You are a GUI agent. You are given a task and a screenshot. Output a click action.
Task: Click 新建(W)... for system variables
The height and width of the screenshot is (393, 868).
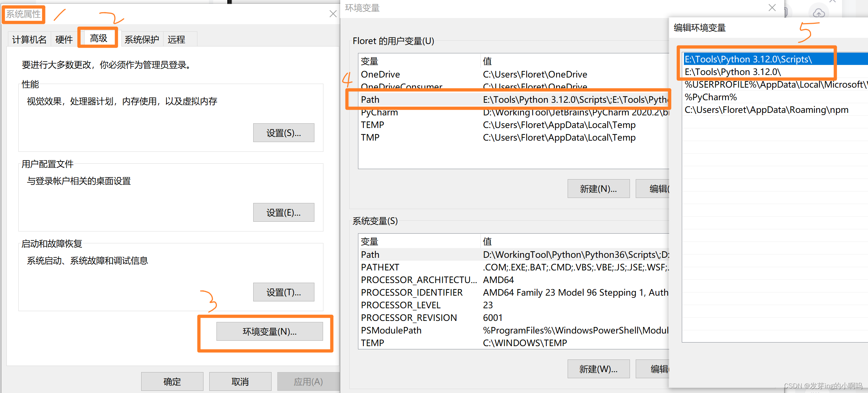coord(599,369)
